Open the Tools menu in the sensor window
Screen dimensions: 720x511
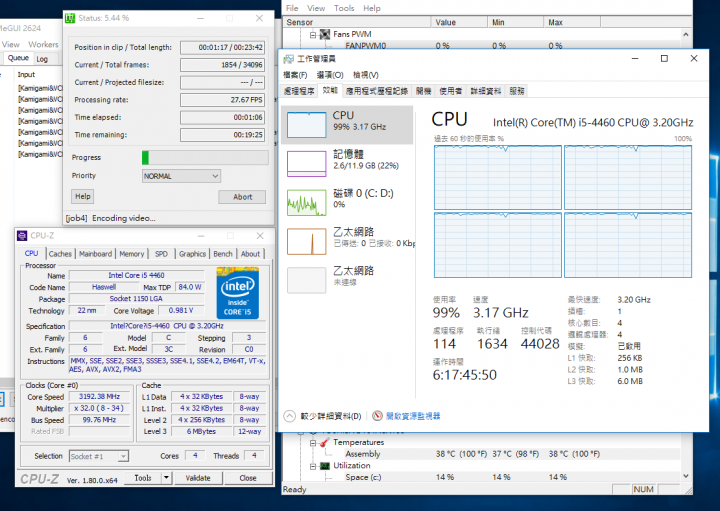(344, 8)
